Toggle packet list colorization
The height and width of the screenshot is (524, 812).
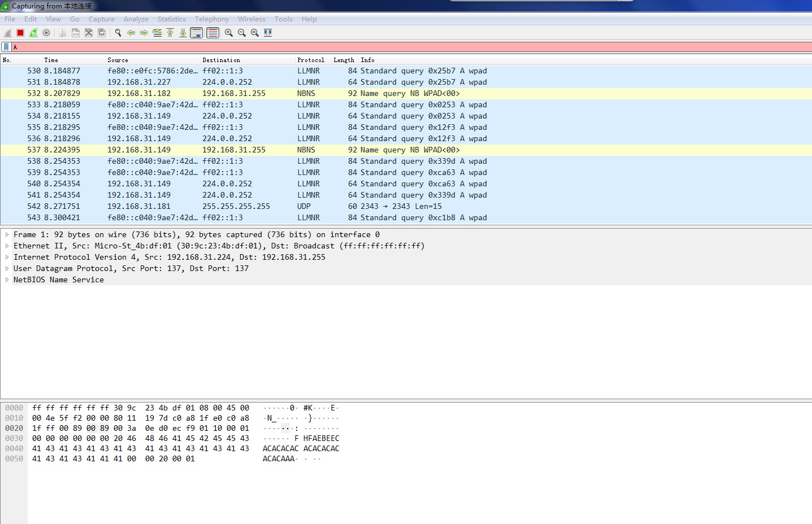point(213,33)
